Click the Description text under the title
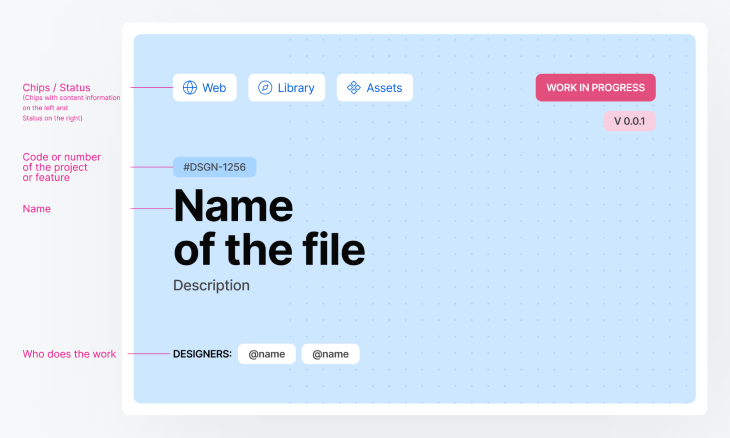This screenshot has width=730, height=438. point(211,285)
